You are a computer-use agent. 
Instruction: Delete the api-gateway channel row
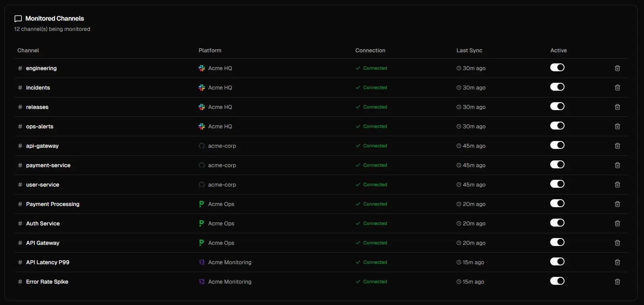617,146
